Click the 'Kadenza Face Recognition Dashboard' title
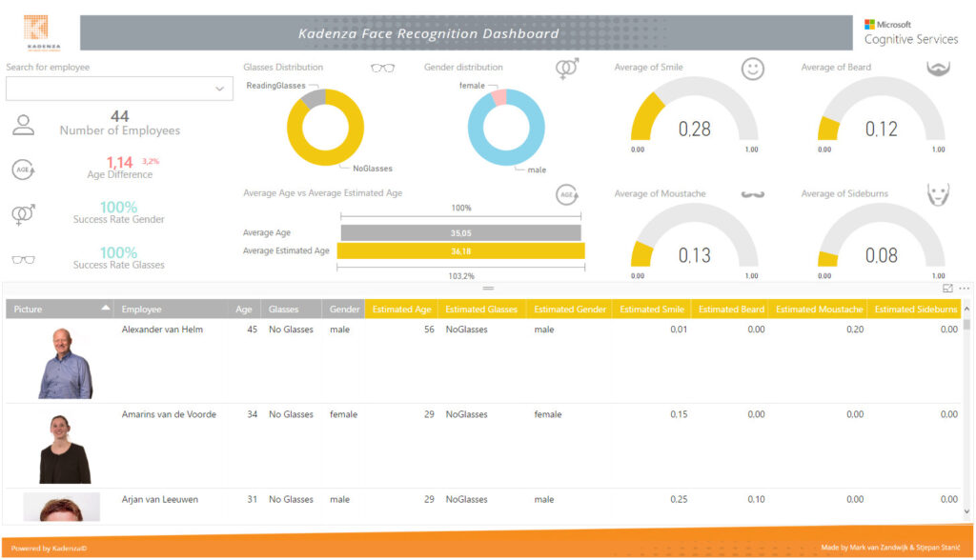Screen dimensions: 976x560 [428, 33]
